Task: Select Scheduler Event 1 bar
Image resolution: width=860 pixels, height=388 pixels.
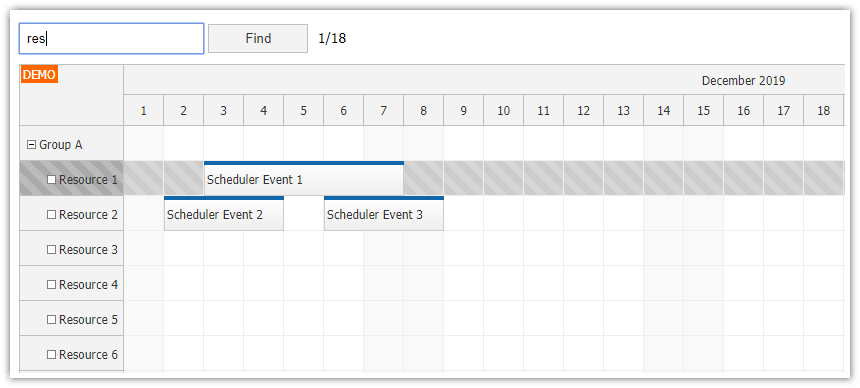Action: tap(304, 178)
